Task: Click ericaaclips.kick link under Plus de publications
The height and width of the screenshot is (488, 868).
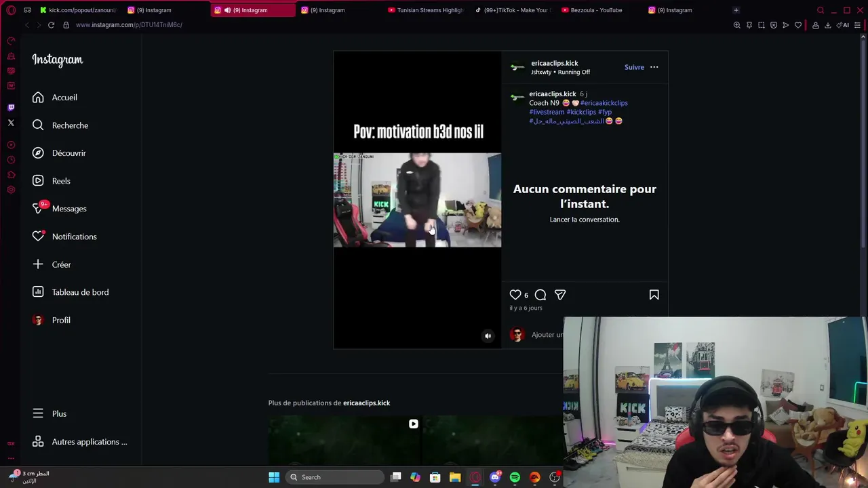Action: click(366, 403)
